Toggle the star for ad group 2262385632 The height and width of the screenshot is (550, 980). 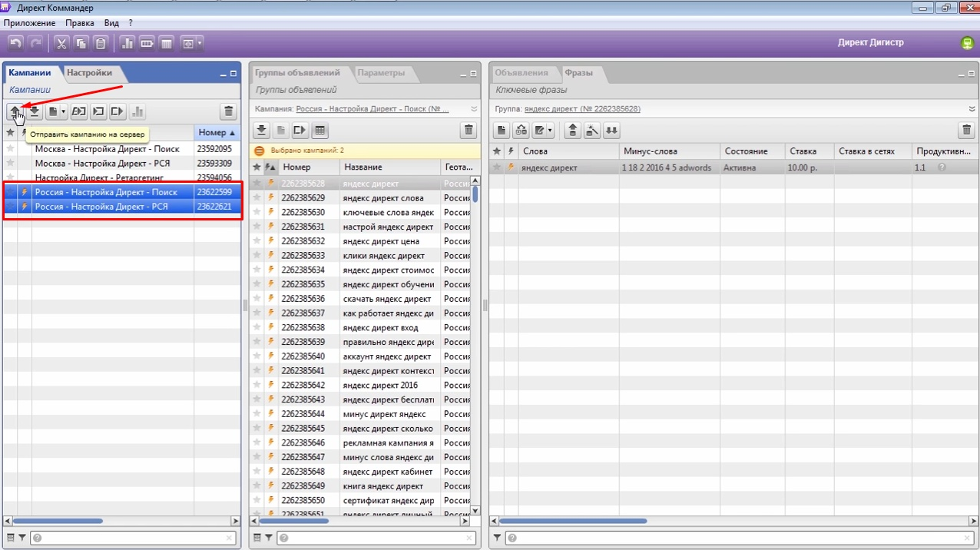tap(257, 241)
